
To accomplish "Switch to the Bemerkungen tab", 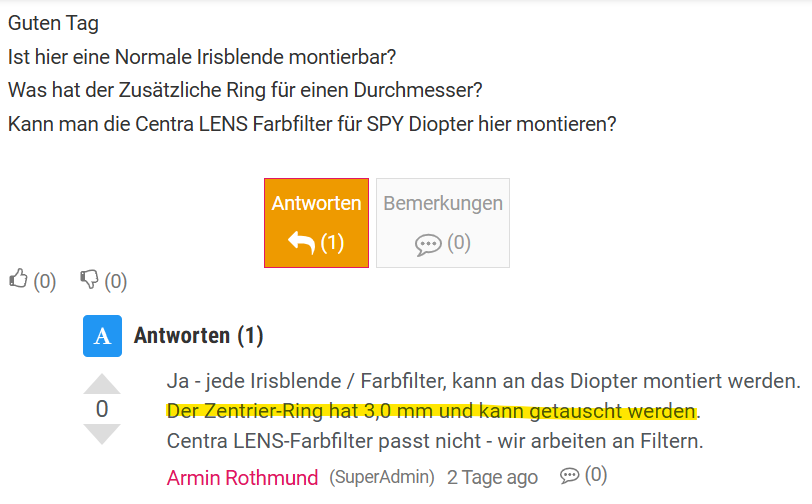I will click(x=443, y=222).
